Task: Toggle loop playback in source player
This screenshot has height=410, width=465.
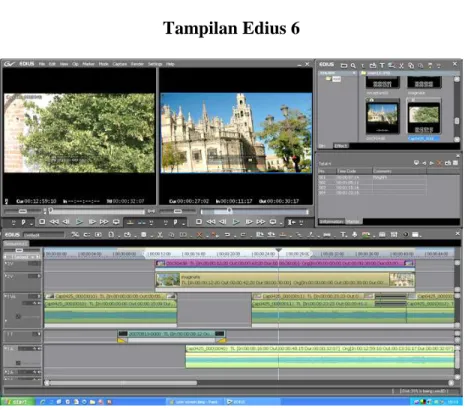Action: tap(116, 222)
